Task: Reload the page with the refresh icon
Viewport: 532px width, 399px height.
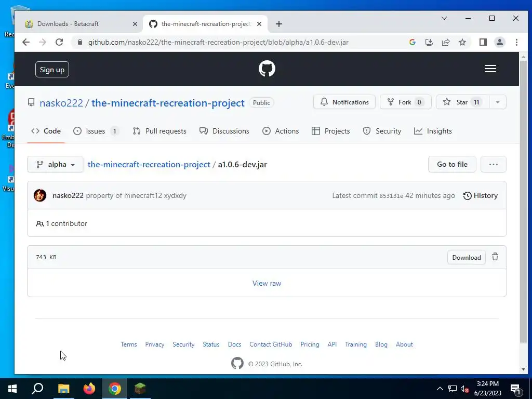Action: click(x=59, y=42)
